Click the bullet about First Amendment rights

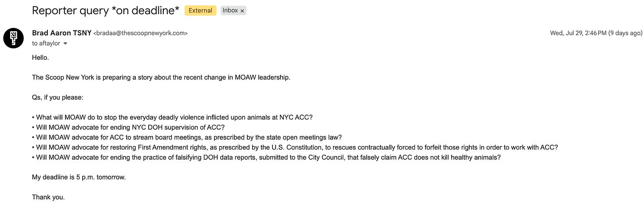point(295,147)
